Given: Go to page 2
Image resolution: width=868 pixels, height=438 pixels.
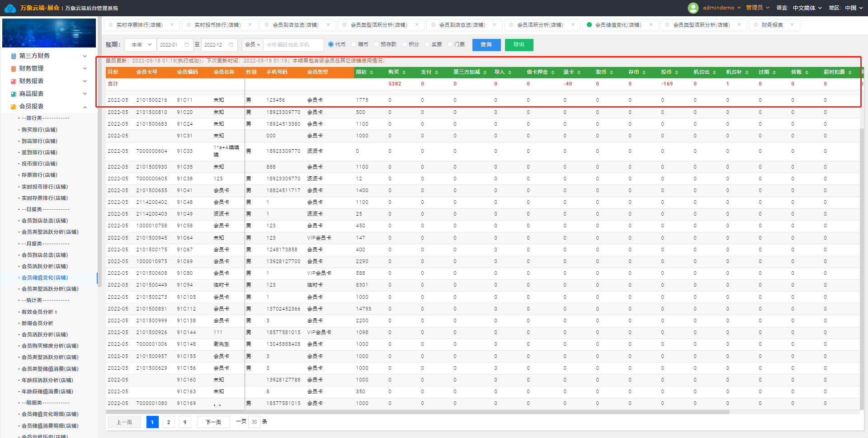Looking at the screenshot, I should click(169, 422).
